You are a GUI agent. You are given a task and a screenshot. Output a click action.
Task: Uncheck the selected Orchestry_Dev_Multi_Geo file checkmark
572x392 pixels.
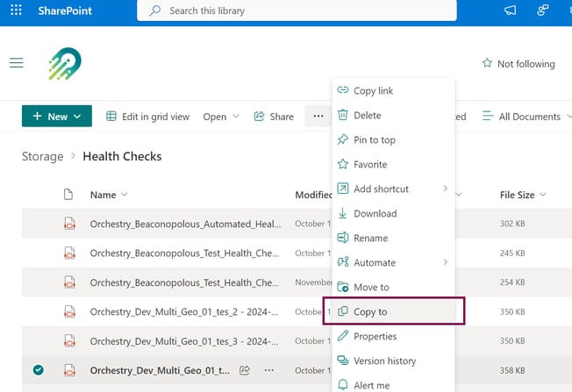click(39, 370)
